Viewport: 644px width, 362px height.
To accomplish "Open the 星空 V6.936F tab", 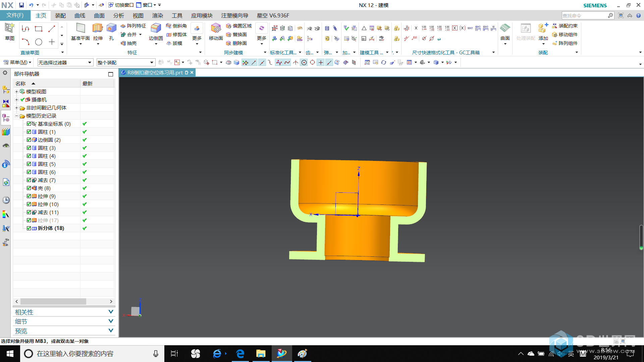I will coord(273,15).
